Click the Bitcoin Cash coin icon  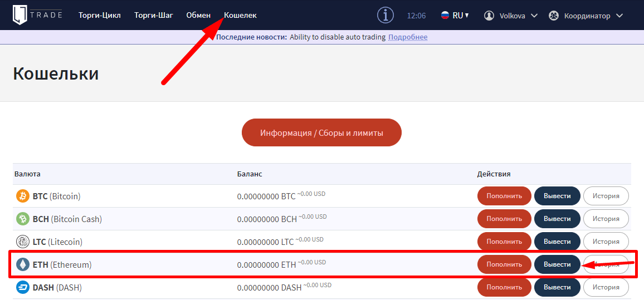coord(23,219)
